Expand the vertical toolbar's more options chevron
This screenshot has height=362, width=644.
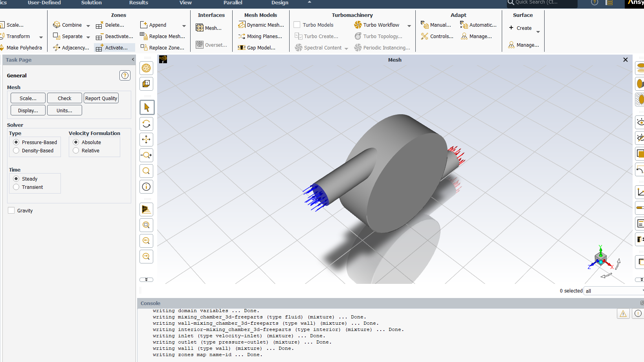(146, 280)
